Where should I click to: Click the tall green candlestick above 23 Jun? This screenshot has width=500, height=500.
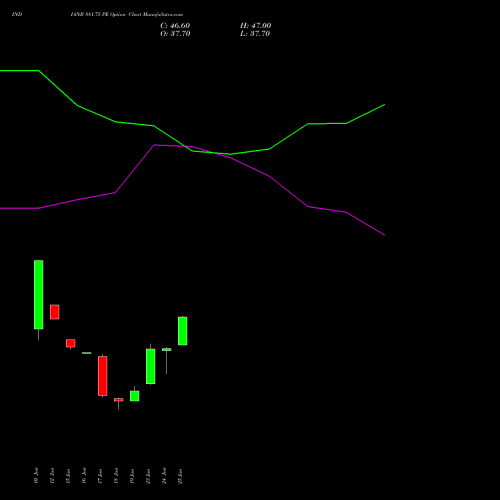[151, 366]
